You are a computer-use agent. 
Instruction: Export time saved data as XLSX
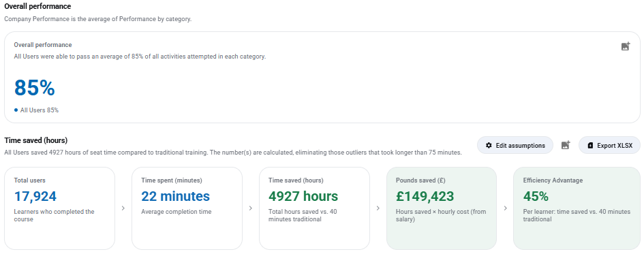(x=609, y=145)
